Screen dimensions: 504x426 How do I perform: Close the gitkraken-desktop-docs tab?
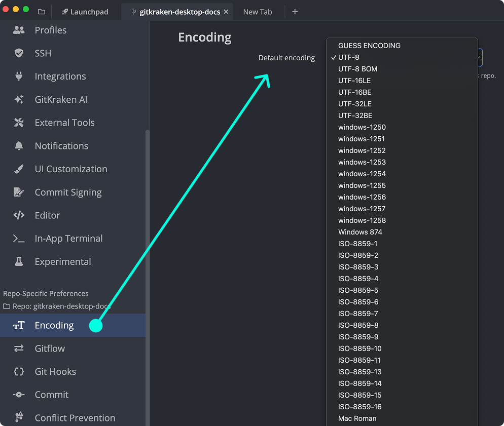click(x=226, y=12)
